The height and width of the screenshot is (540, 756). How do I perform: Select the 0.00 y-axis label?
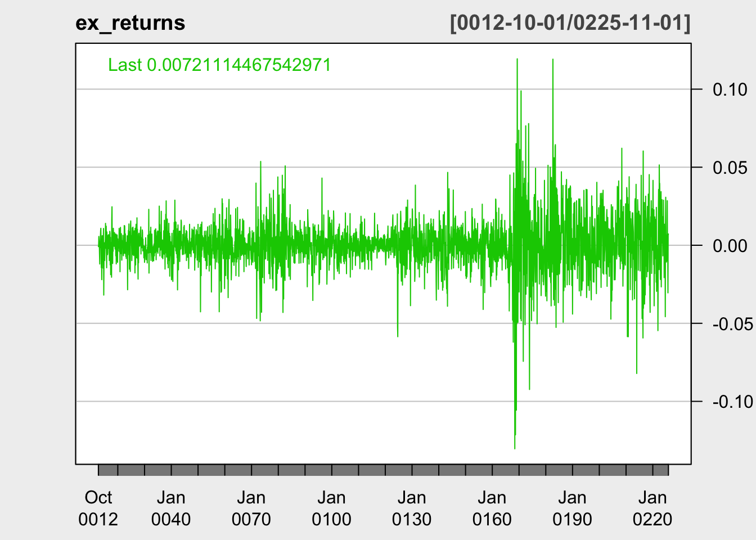[x=730, y=246]
